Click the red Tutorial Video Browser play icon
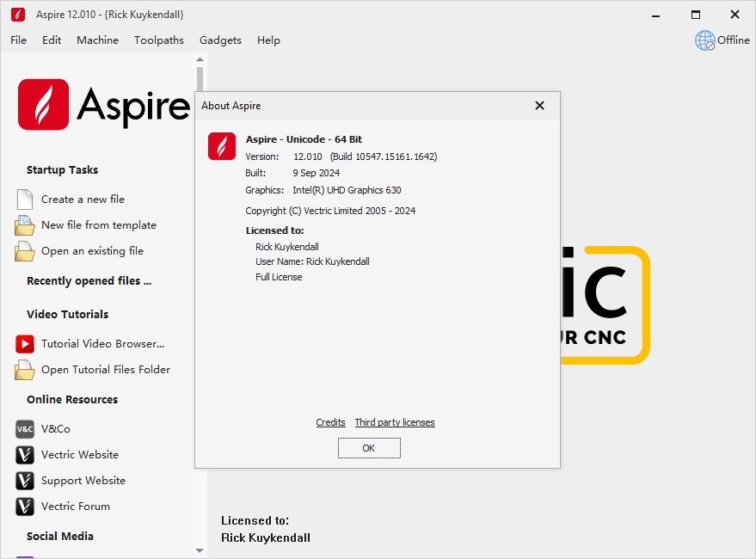 tap(24, 344)
